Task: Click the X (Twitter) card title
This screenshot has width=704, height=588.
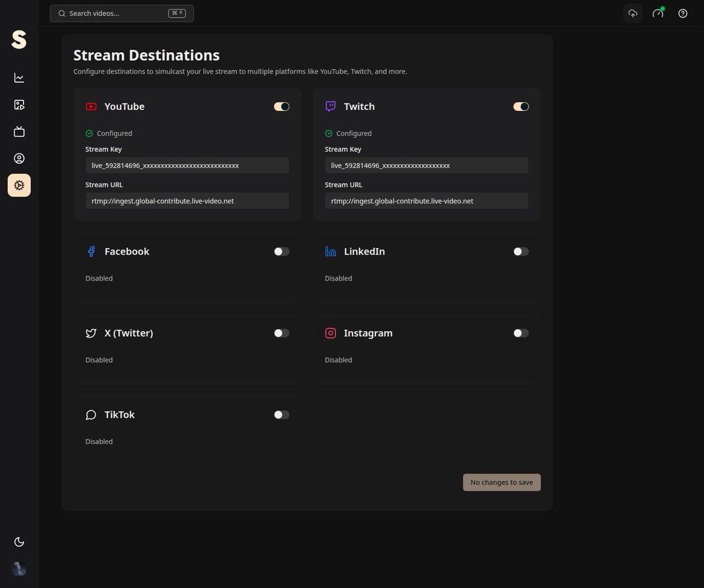Action: coord(128,333)
